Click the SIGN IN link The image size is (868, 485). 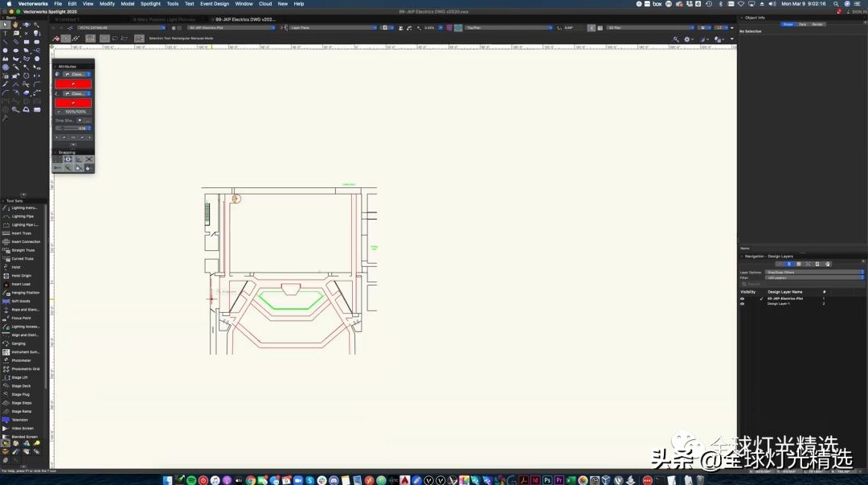(x=858, y=12)
